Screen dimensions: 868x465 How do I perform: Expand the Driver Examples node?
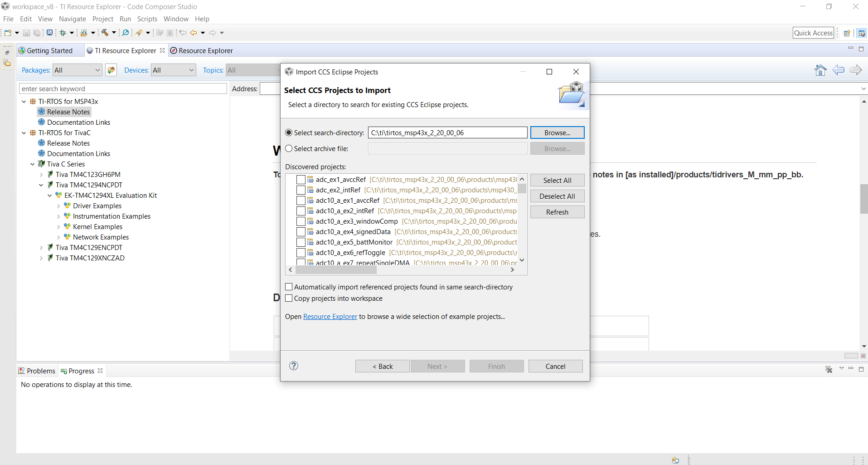pos(58,206)
